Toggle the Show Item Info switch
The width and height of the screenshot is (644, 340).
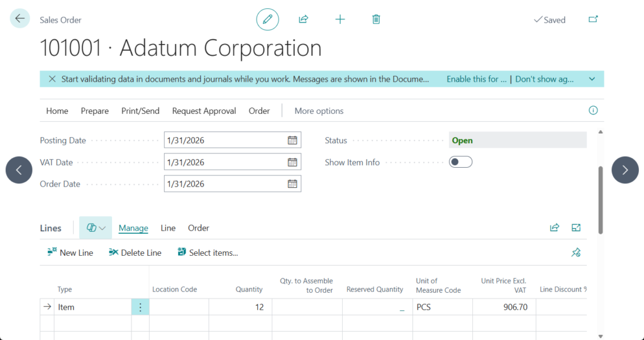[x=460, y=162]
